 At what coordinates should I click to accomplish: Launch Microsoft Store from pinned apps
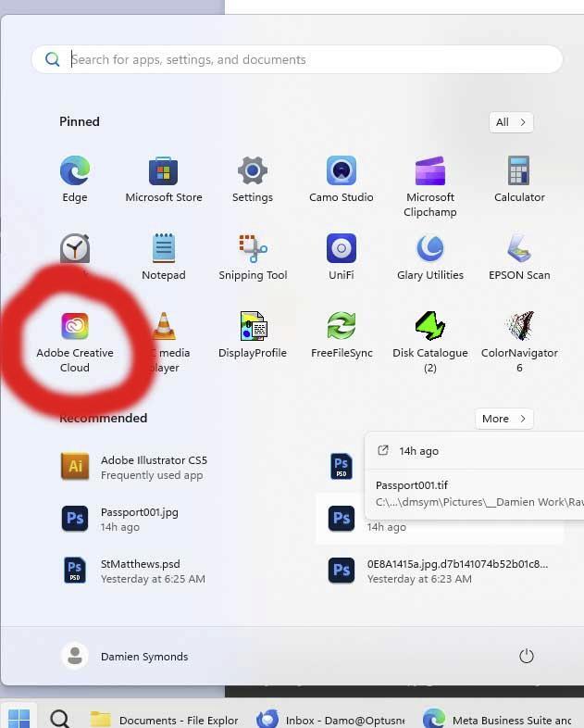[163, 179]
